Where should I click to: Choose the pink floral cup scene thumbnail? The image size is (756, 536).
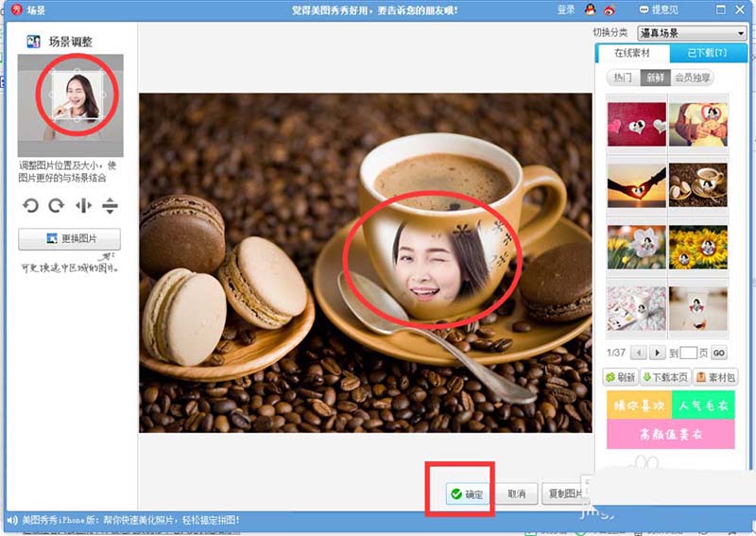tap(636, 309)
